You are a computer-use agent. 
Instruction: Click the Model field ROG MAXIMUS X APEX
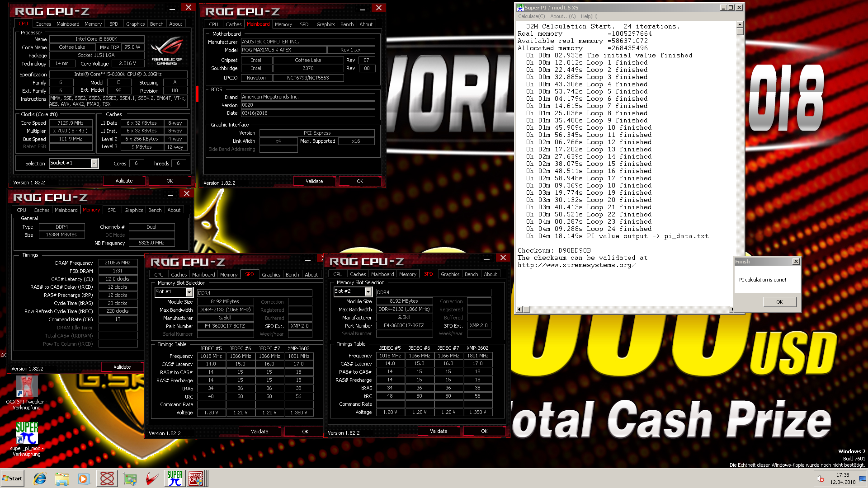[283, 50]
